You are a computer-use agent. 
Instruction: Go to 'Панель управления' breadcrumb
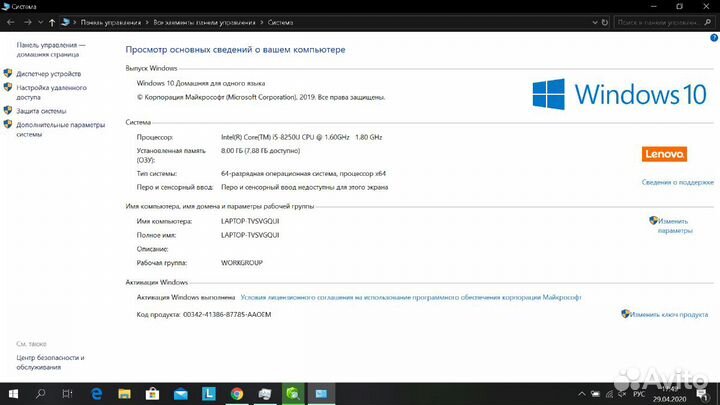click(111, 22)
